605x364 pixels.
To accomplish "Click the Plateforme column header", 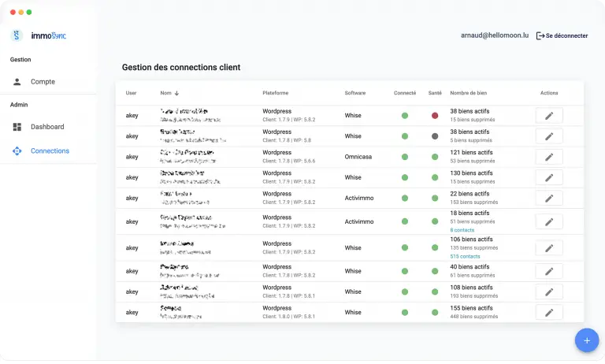I will click(x=275, y=93).
